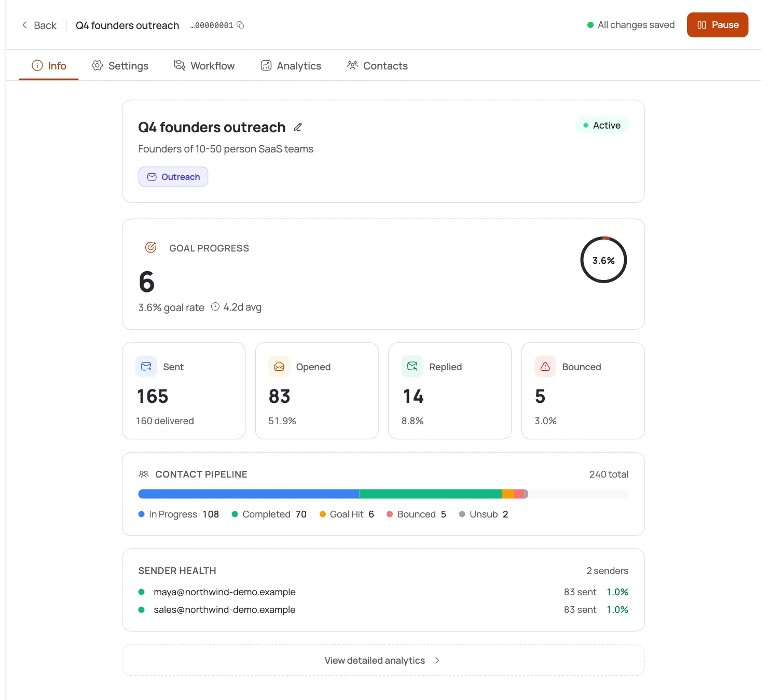Click the Outreach tag chip
The width and height of the screenshot is (770, 700).
point(173,177)
